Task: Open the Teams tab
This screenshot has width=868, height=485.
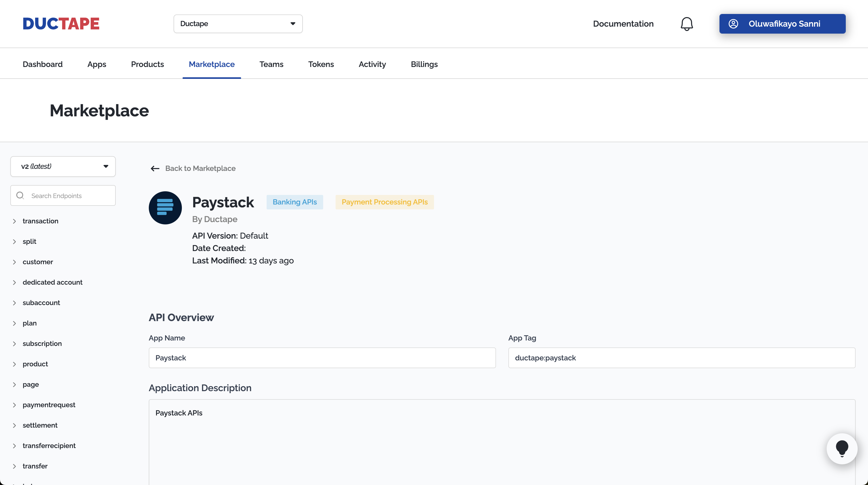Action: tap(271, 64)
